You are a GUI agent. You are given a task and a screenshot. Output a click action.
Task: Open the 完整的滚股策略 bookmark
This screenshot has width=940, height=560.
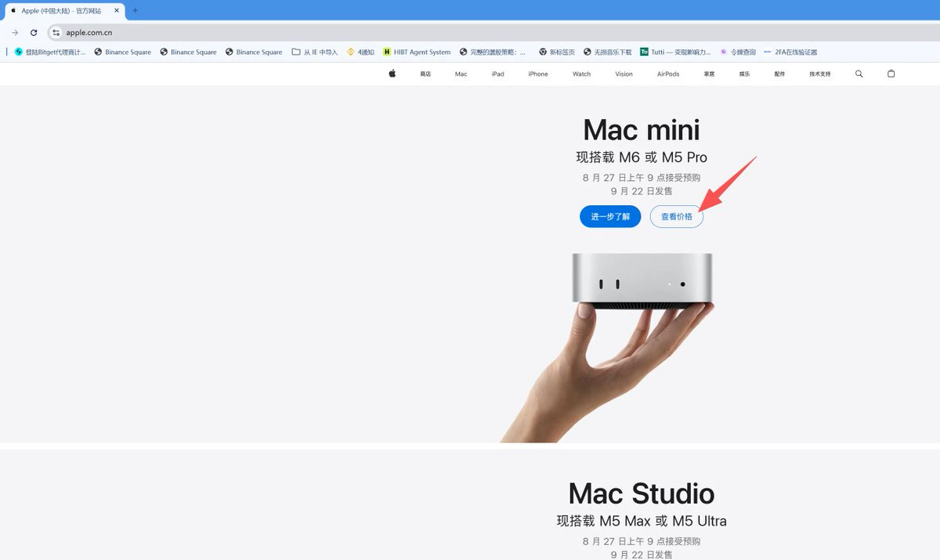click(493, 52)
